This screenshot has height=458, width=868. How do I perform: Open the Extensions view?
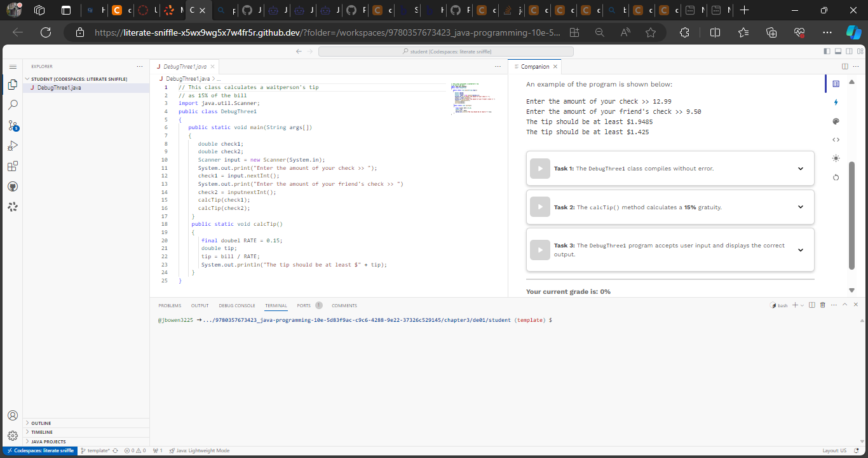(13, 165)
